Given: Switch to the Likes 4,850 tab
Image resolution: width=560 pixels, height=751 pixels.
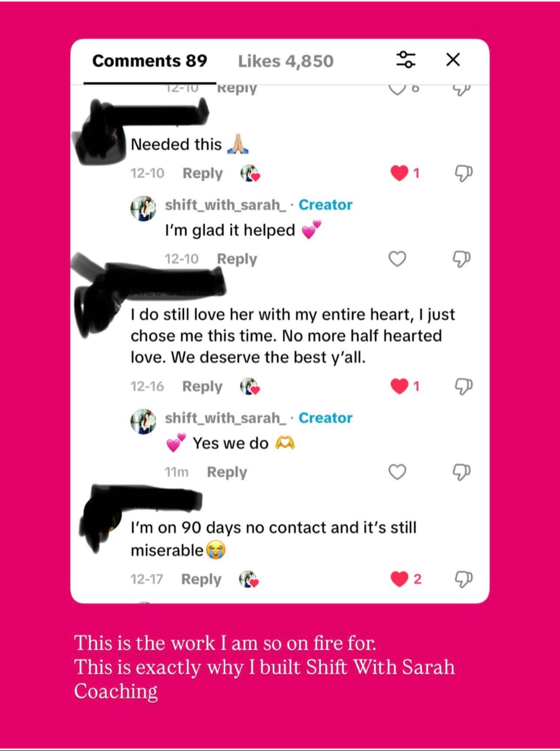Looking at the screenshot, I should (x=286, y=61).
